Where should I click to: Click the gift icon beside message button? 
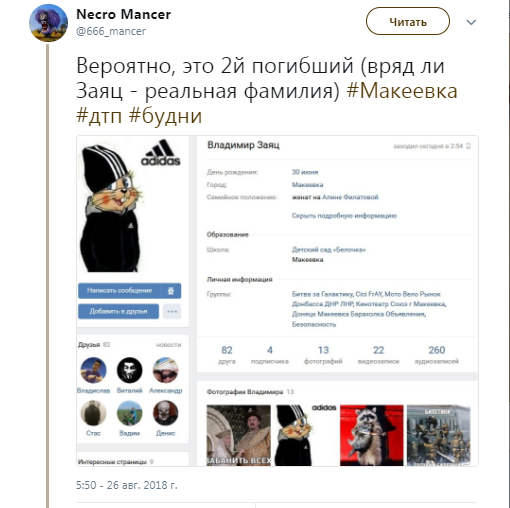click(x=171, y=291)
